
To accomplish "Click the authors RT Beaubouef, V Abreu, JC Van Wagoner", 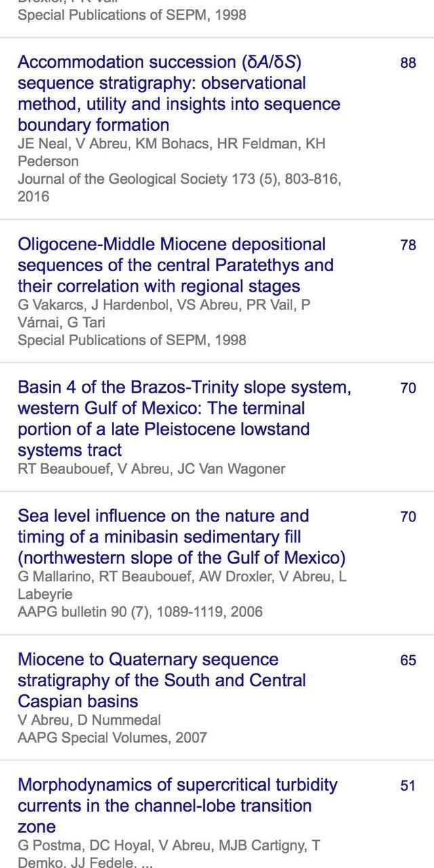I will [151, 469].
